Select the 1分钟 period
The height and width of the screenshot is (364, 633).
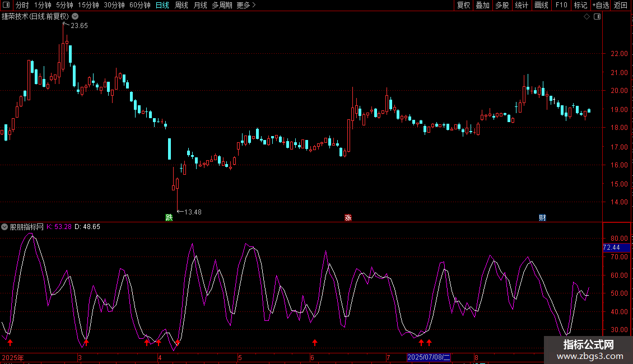43,5
